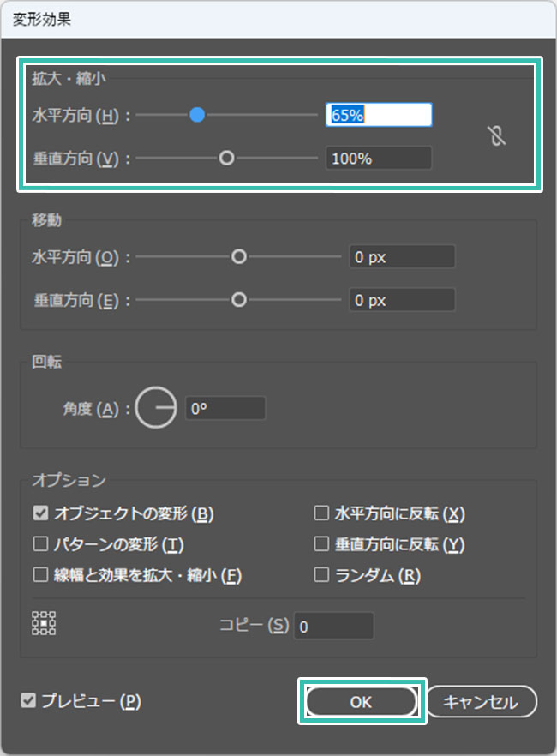The width and height of the screenshot is (557, 756).
Task: Click the horizontal move slider handle
Action: (x=239, y=256)
